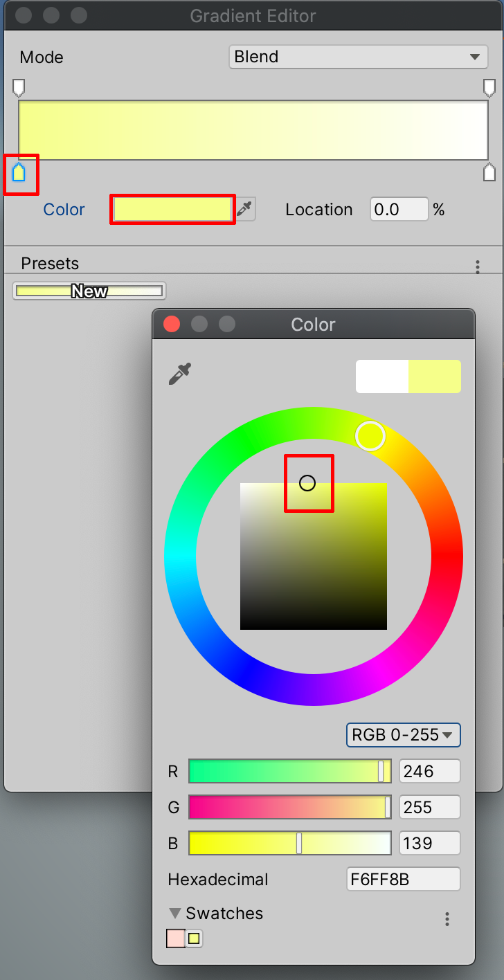The width and height of the screenshot is (504, 980).
Task: Click the eyedropper in Color window
Action: tap(179, 374)
